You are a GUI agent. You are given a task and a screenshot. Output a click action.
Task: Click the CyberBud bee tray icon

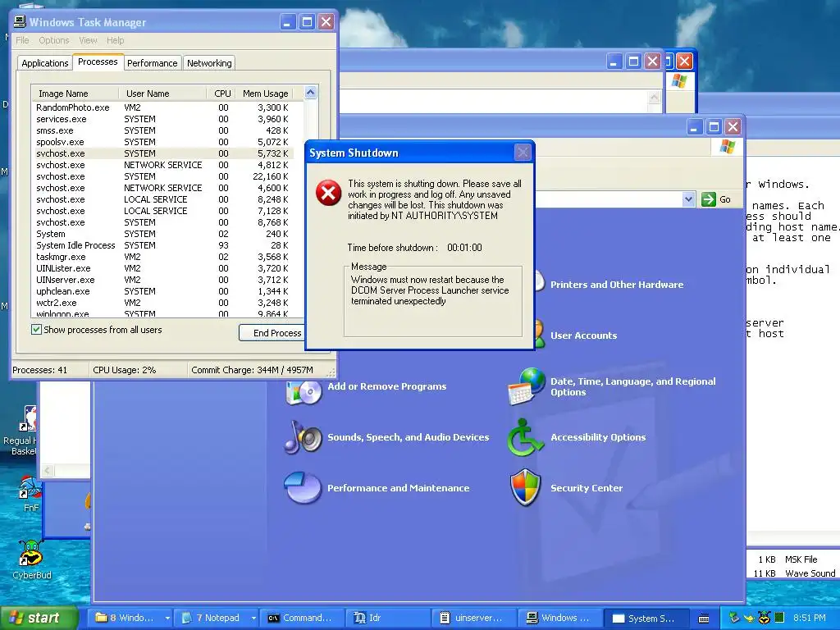click(x=764, y=618)
